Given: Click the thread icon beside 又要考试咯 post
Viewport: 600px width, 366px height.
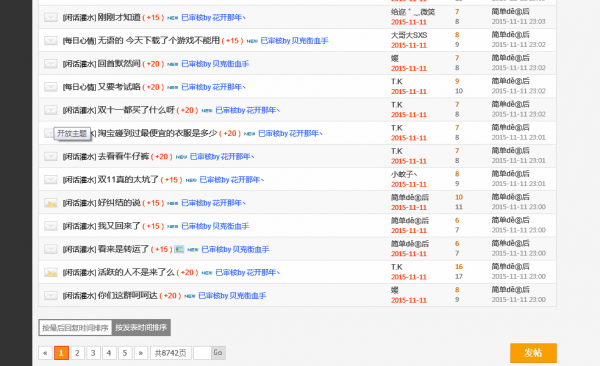Looking at the screenshot, I should [x=51, y=87].
